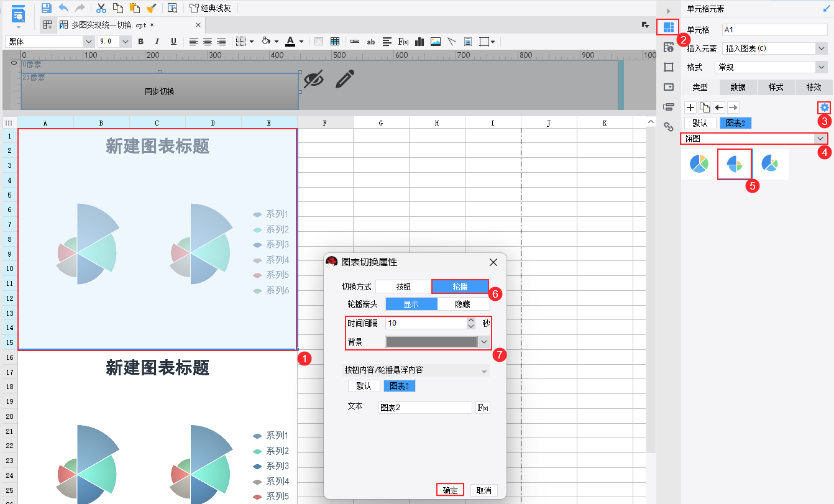Expand the font color dropdown arrow
The width and height of the screenshot is (834, 504).
click(x=301, y=42)
